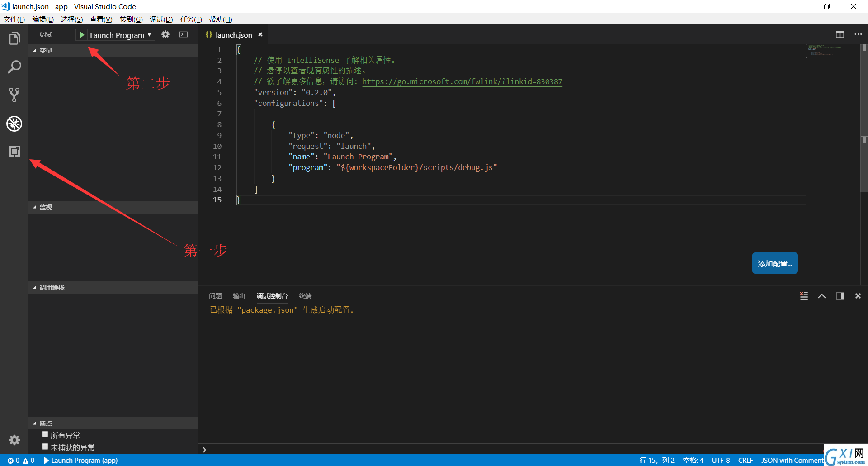868x466 pixels.
Task: Open the debug console toolbar icon
Action: pyautogui.click(x=184, y=34)
